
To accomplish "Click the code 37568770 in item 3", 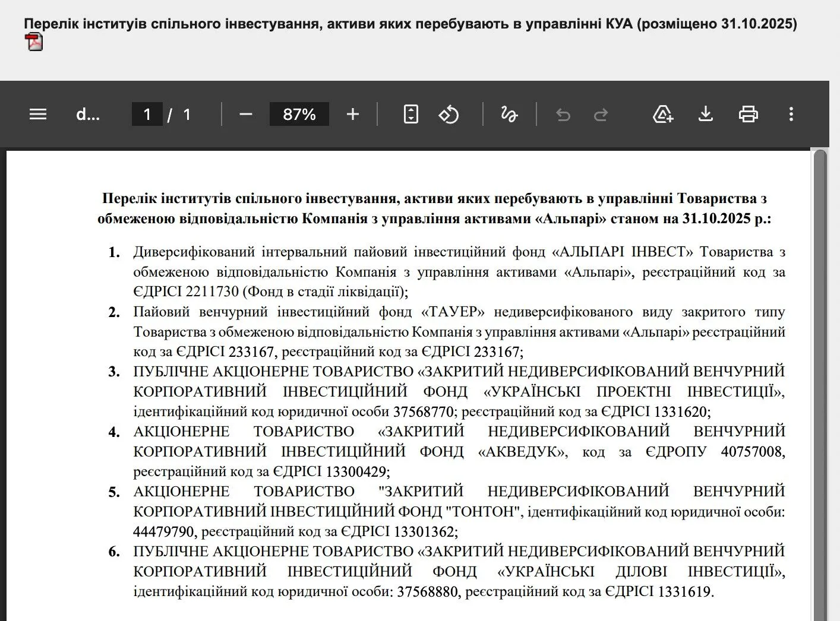I will tap(424, 411).
